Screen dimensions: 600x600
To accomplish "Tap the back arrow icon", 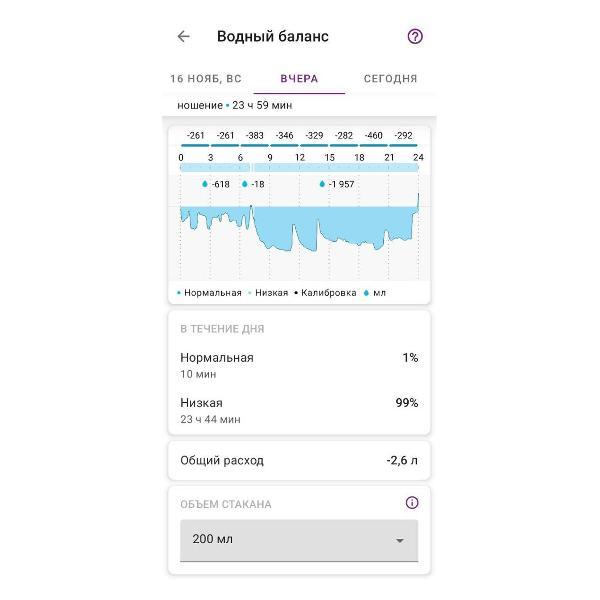I will click(x=183, y=36).
